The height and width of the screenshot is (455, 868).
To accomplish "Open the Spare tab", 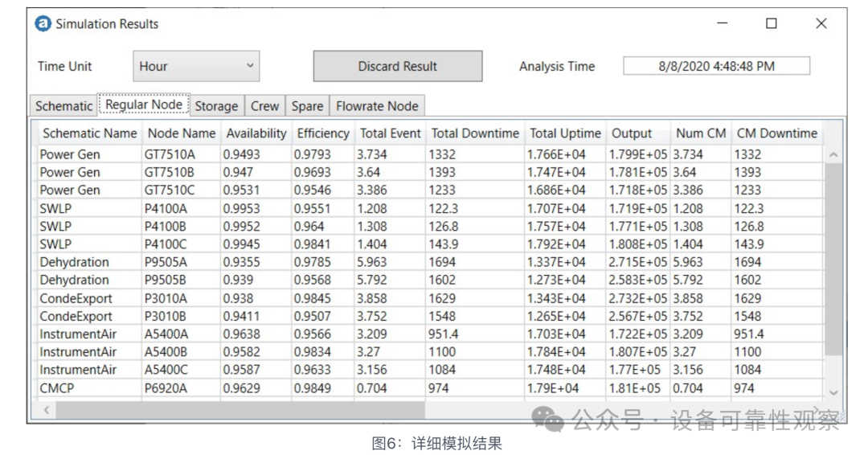I will pos(307,106).
